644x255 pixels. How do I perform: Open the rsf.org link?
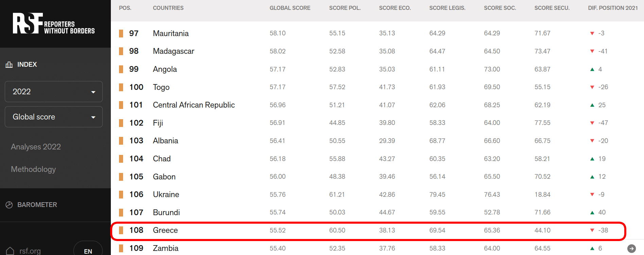tap(30, 251)
